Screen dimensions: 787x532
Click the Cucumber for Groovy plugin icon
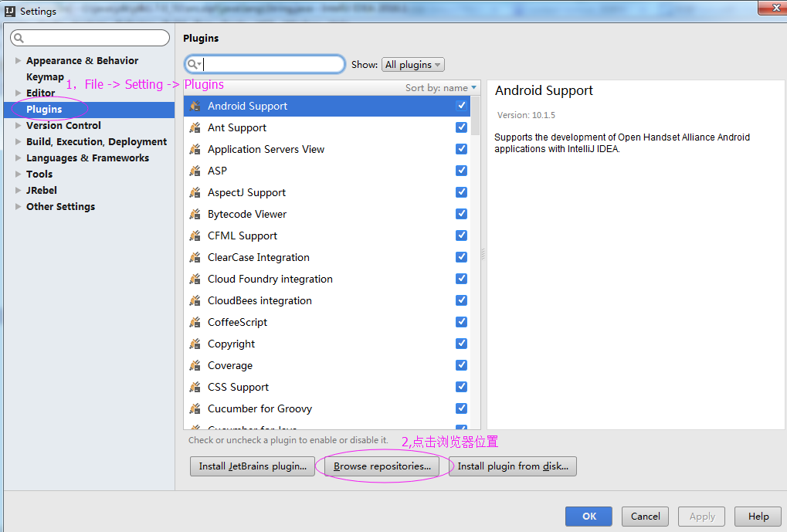(195, 408)
